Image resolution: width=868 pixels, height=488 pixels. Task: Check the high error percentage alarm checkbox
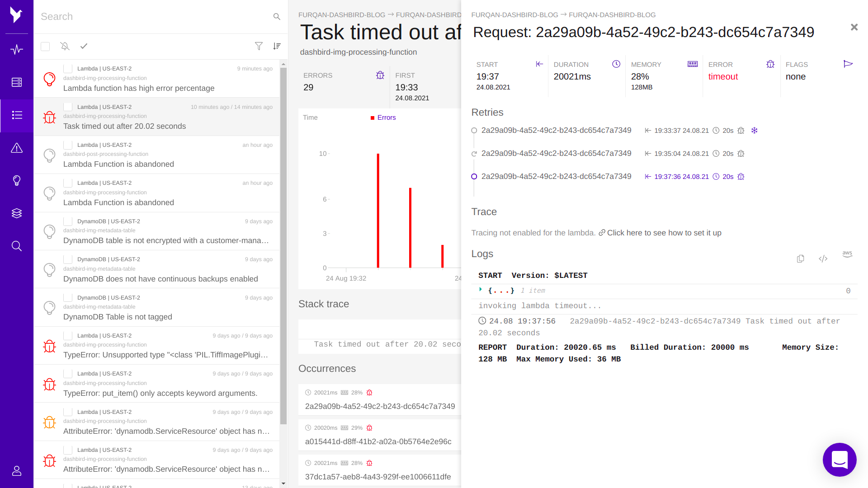tap(68, 69)
